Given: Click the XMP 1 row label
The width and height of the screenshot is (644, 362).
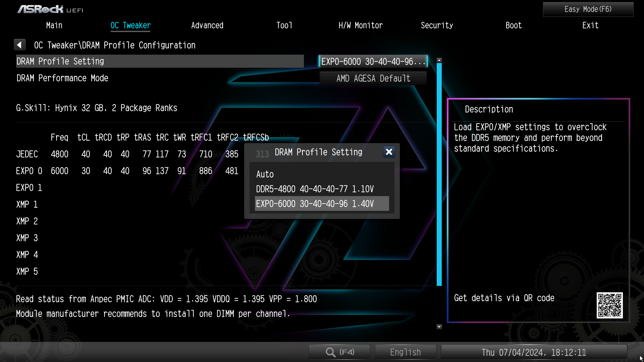Looking at the screenshot, I should pyautogui.click(x=27, y=204).
